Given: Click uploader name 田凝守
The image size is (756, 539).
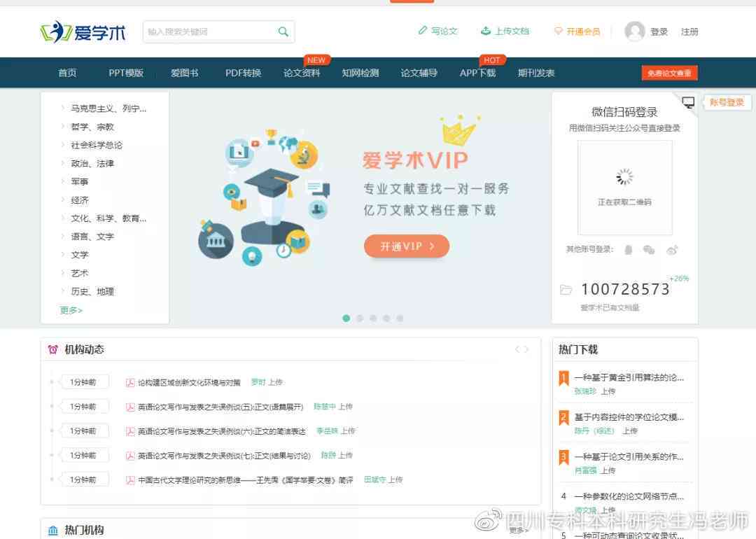Looking at the screenshot, I should 374,479.
